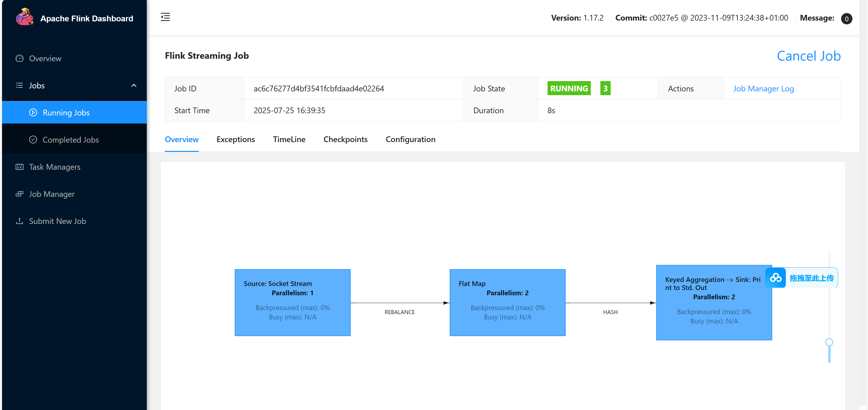Click the 拖拽至此上传 upload label
This screenshot has height=410, width=868.
pyautogui.click(x=811, y=278)
